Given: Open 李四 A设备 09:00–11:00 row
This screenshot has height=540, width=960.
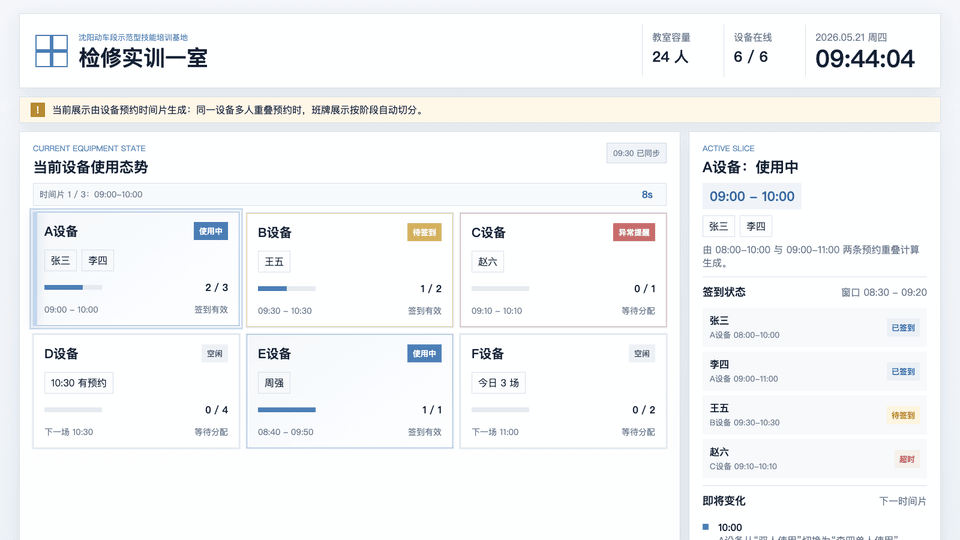Looking at the screenshot, I should (814, 372).
